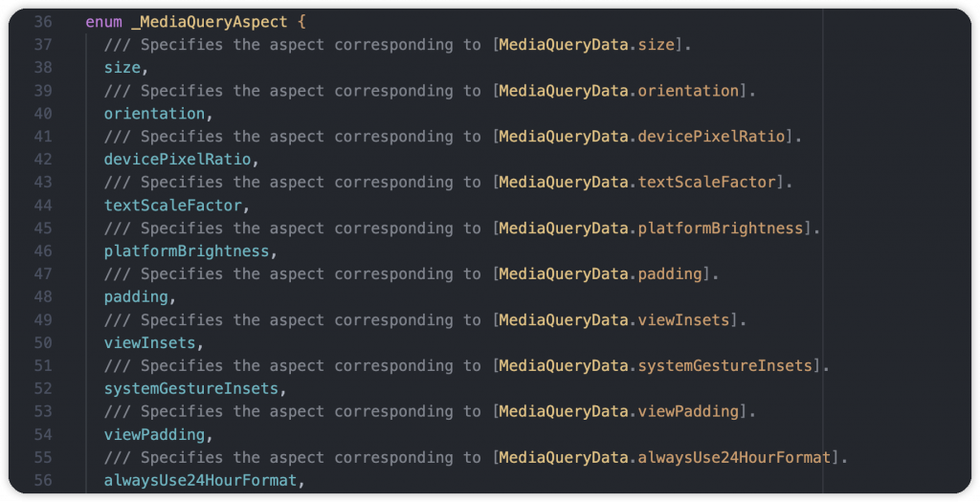The height and width of the screenshot is (502, 980).
Task: Click line number 45 in gutter
Action: click(43, 228)
